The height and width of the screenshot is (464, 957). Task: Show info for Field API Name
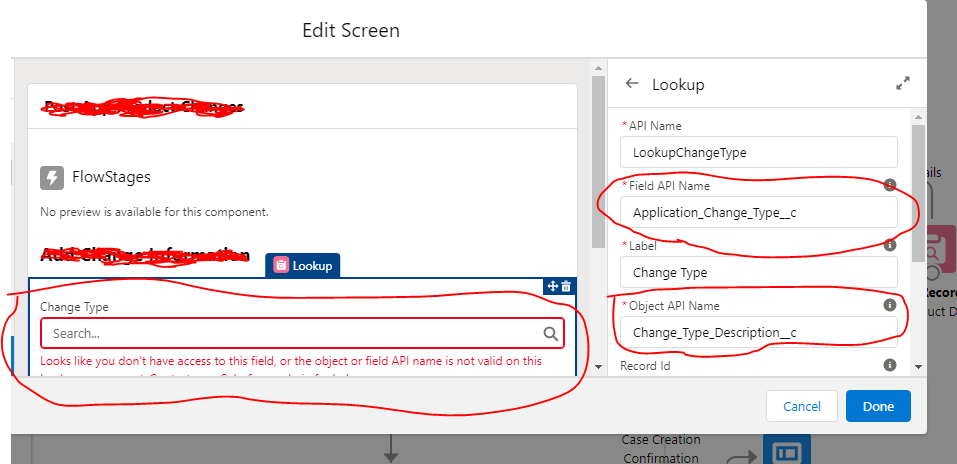pos(890,185)
